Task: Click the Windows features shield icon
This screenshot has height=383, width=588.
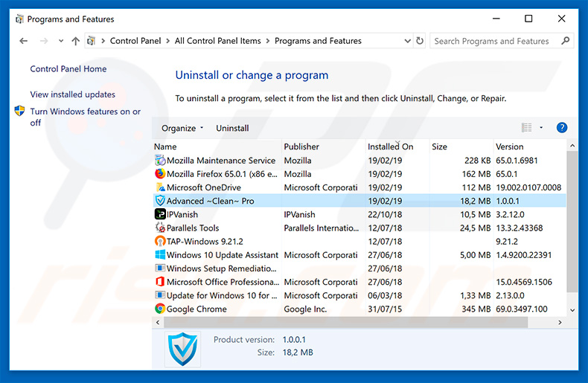Action: (x=19, y=111)
